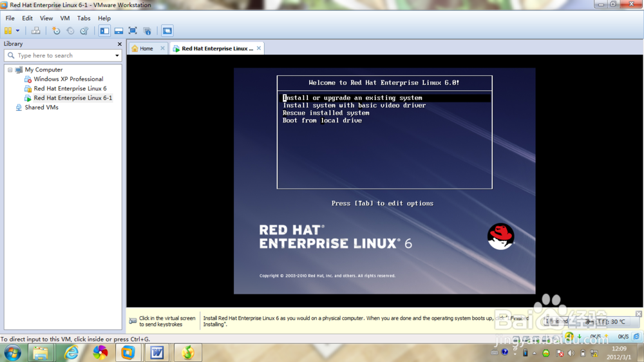The image size is (644, 362).
Task: Select Red Hat Enterprise Linux 6-1 VM
Action: [x=73, y=98]
